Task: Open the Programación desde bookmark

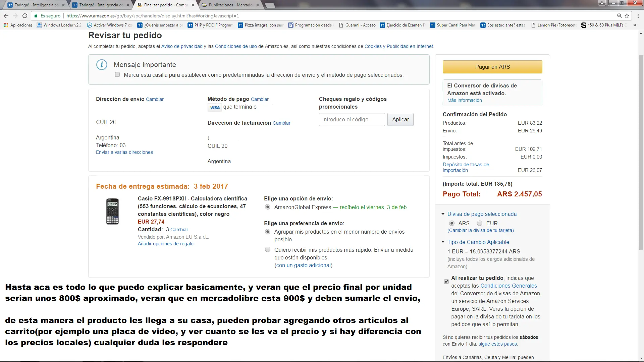Action: [311, 25]
